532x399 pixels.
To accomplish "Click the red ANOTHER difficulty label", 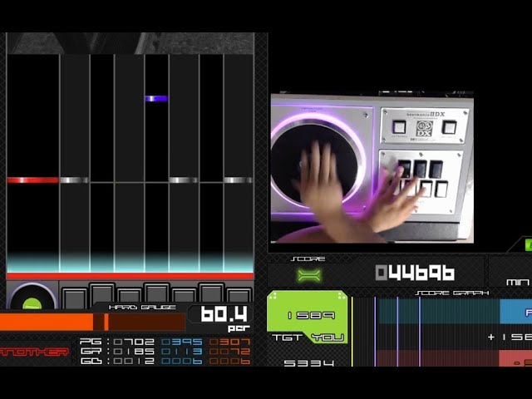I will [x=34, y=352].
